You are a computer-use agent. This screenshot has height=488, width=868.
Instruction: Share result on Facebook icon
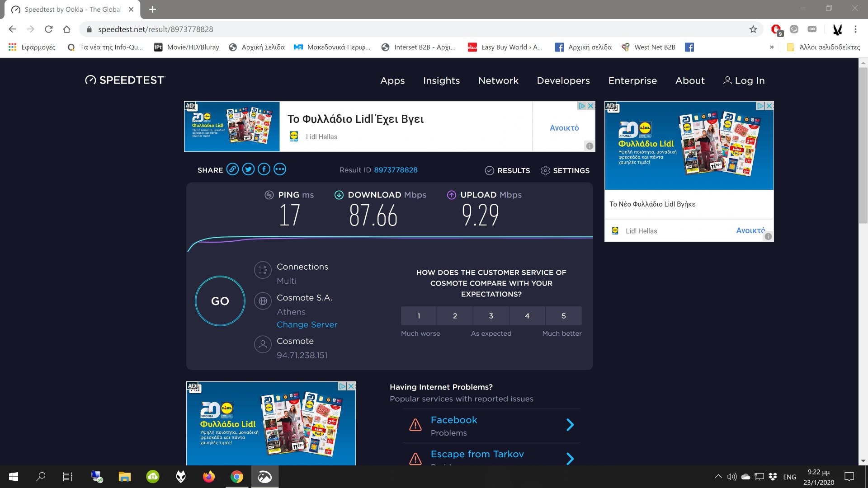[x=264, y=169]
